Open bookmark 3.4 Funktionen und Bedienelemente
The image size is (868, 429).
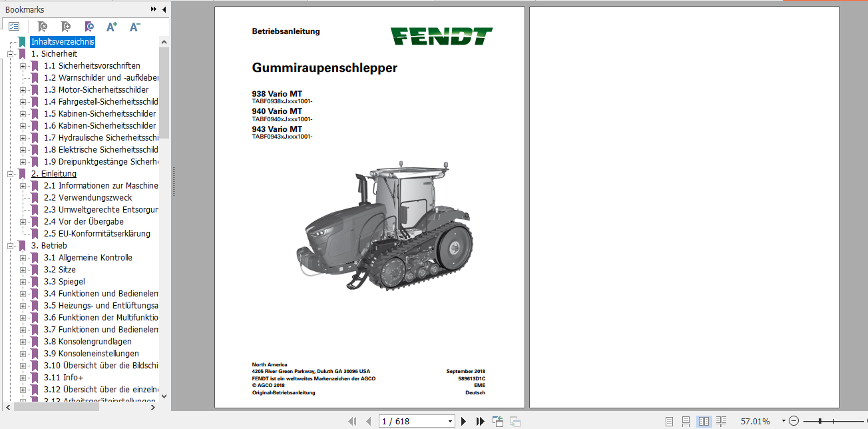(x=101, y=294)
